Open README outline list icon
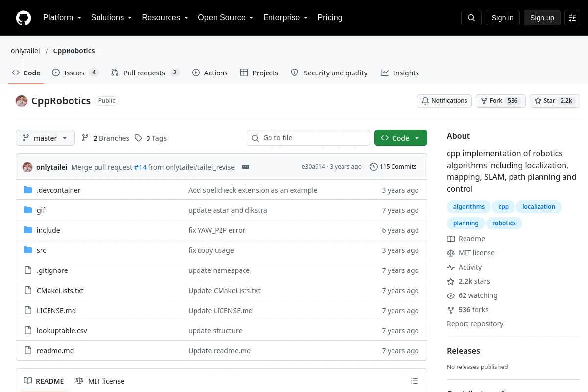 pyautogui.click(x=415, y=381)
